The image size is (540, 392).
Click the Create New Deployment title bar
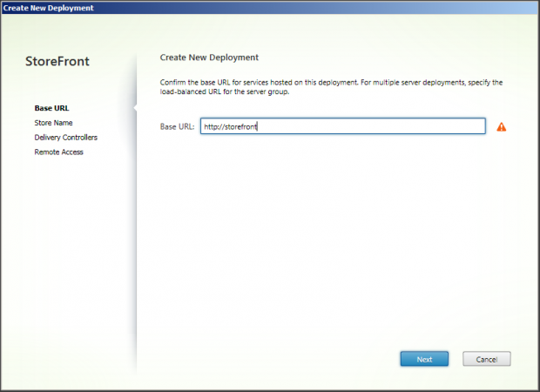270,8
